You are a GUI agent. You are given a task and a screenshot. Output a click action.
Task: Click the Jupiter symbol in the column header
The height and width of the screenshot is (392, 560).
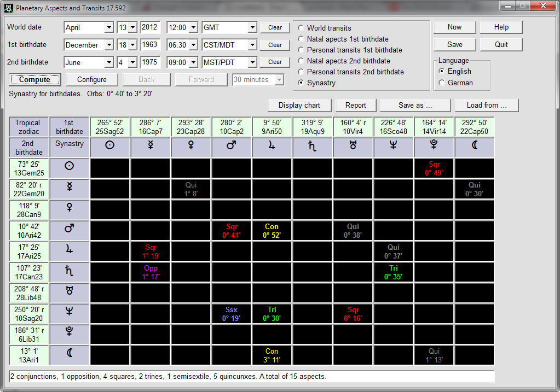(272, 145)
